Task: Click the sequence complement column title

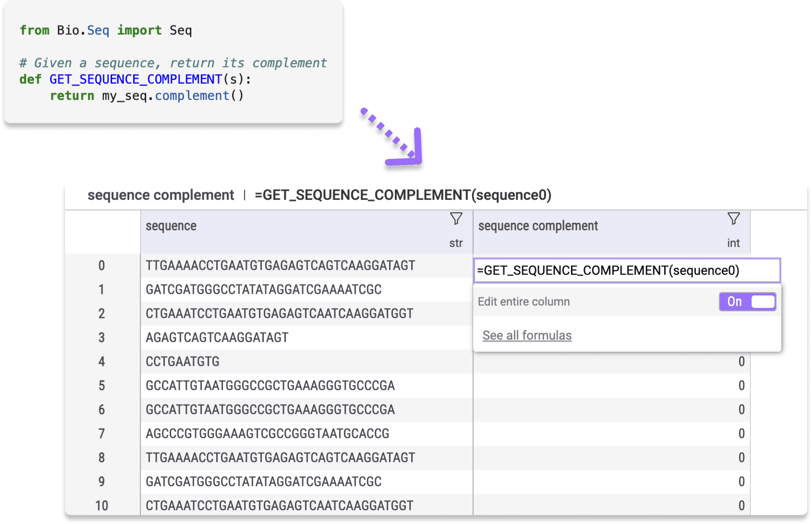Action: point(539,225)
